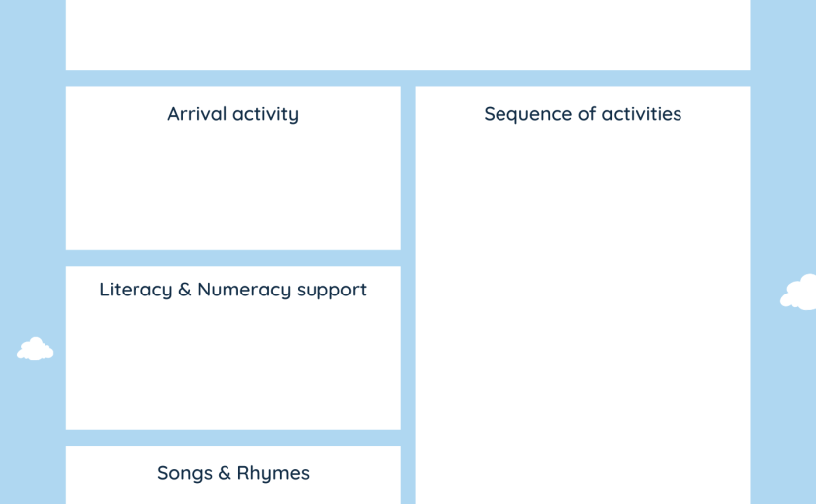Click the blank space in the 'Sequence of activities' box
Image resolution: width=816 pixels, height=504 pixels.
[x=583, y=312]
